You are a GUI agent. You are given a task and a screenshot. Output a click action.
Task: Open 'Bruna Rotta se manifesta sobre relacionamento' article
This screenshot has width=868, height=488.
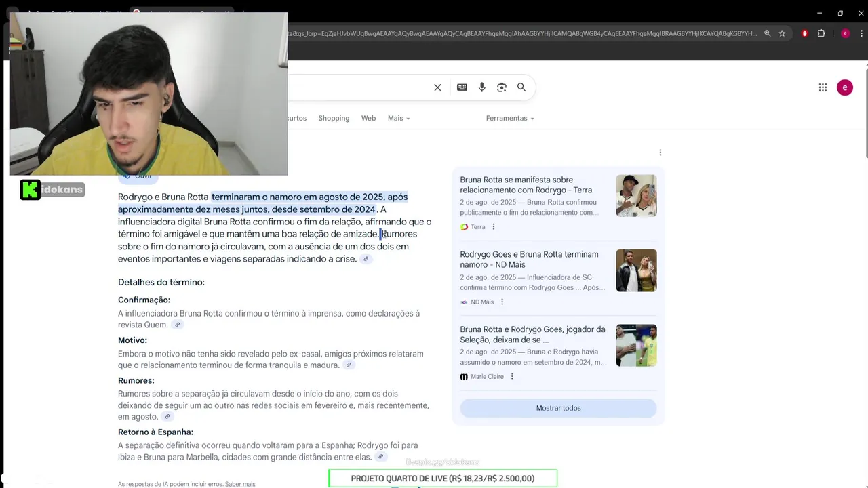526,185
